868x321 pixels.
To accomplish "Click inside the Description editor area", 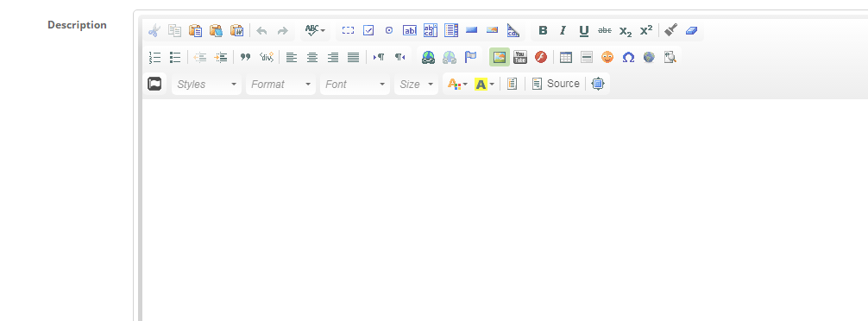I will coord(505,211).
